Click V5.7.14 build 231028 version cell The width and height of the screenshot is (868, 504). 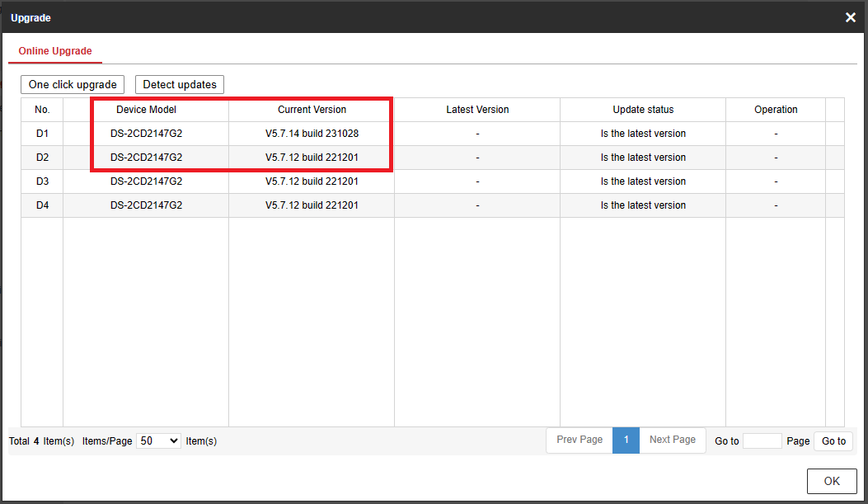point(312,134)
